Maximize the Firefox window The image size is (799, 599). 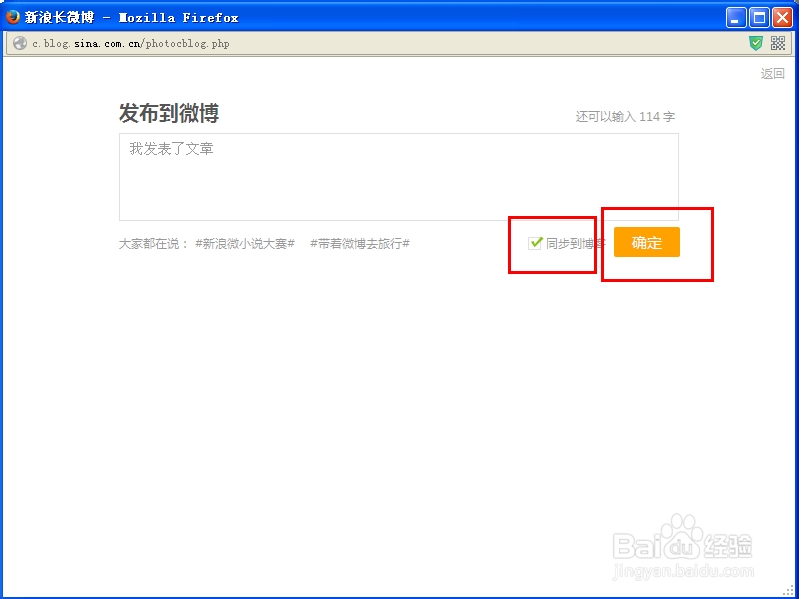click(x=759, y=18)
